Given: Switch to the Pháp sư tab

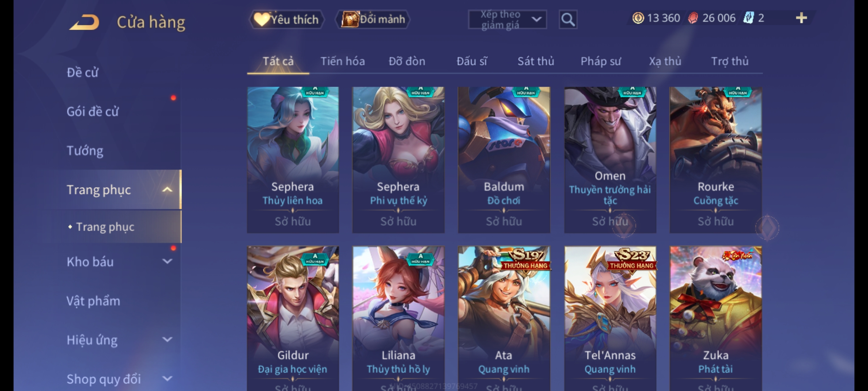Looking at the screenshot, I should [600, 61].
